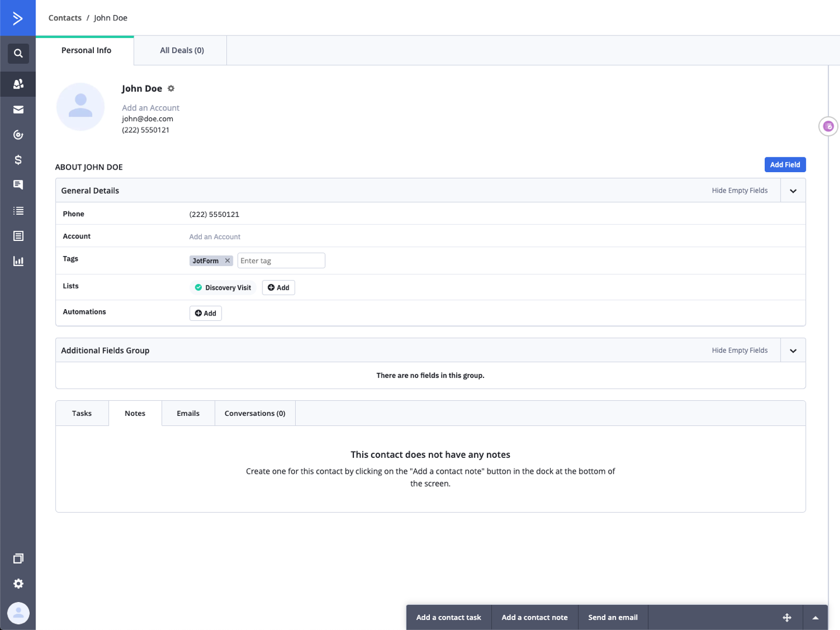Open Automations icon in sidebar
Image resolution: width=840 pixels, height=630 pixels.
pos(18,135)
